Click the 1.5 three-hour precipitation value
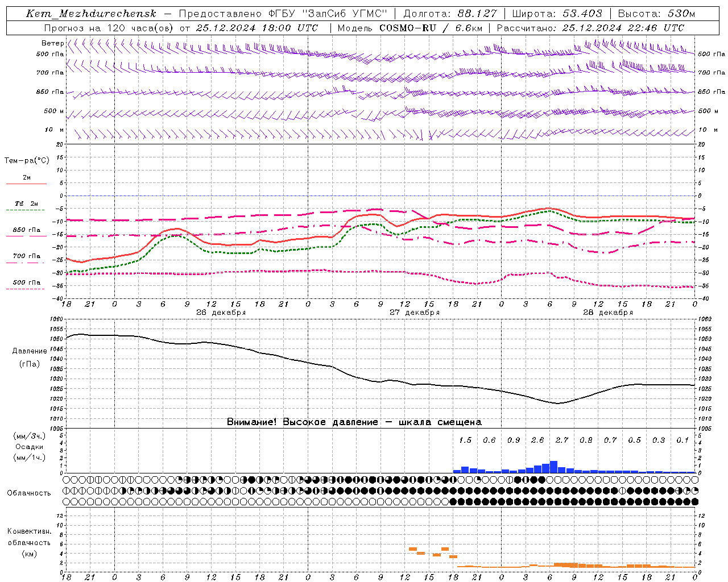Image resolution: width=728 pixels, height=582 pixels. click(x=465, y=440)
